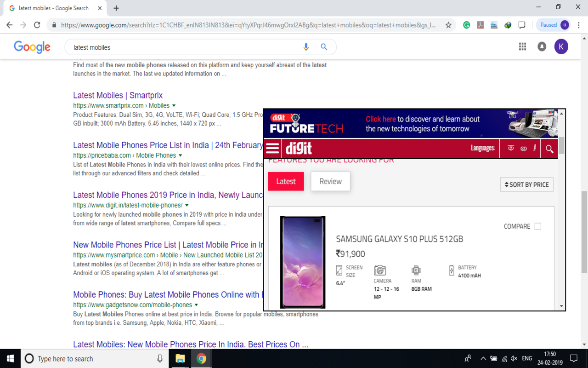Click the Samsung Galaxy S10 Plus title

coord(400,239)
